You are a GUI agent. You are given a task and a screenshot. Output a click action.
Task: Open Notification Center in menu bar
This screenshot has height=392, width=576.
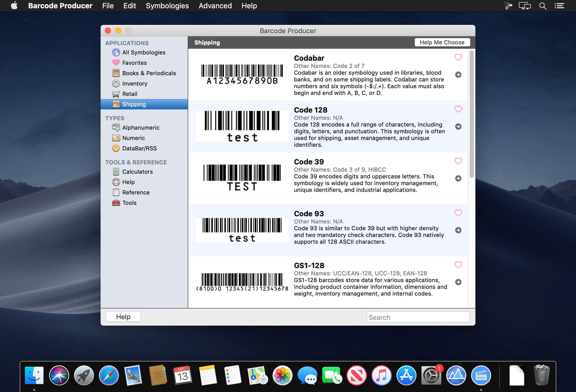tap(559, 6)
